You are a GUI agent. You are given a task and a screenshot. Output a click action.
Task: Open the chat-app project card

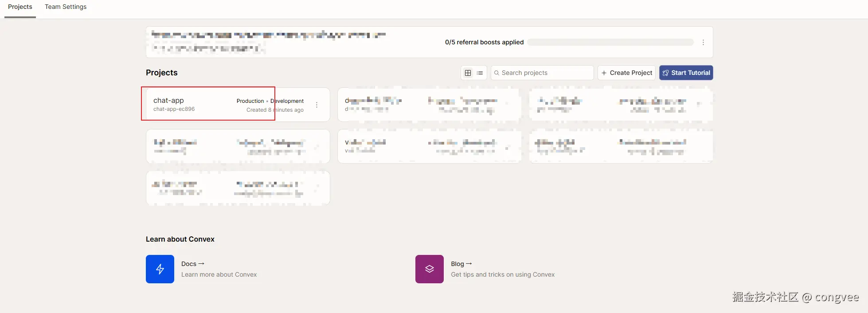(238, 105)
